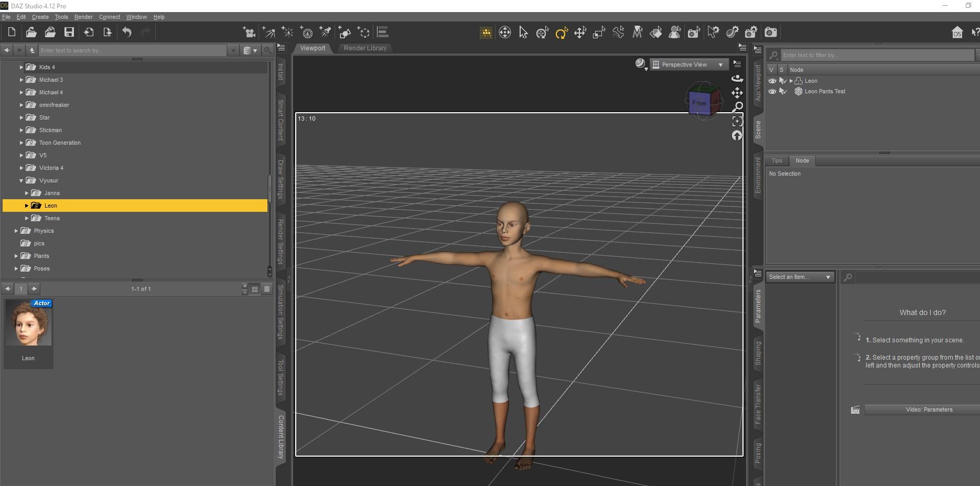Select the ActivePose bone tool
The height and width of the screenshot is (486, 980).
(618, 33)
